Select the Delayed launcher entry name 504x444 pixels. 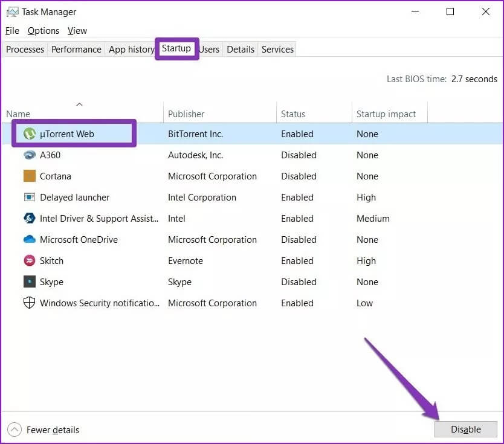tap(74, 198)
